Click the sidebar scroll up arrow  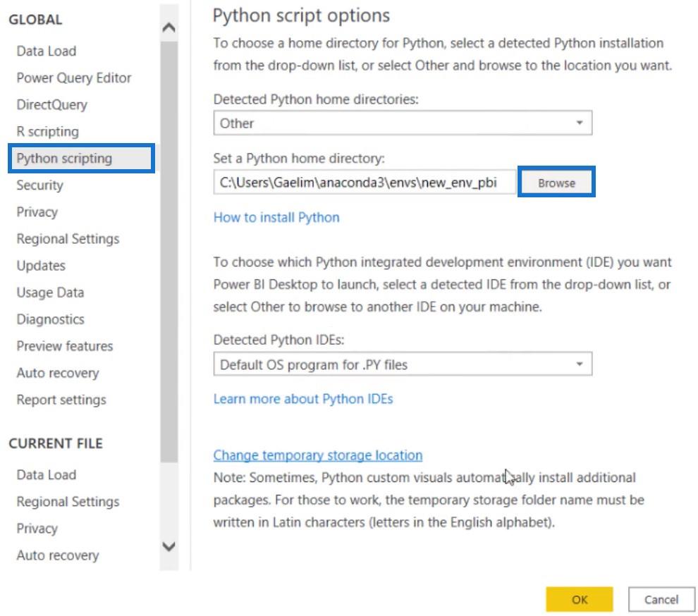click(x=169, y=27)
